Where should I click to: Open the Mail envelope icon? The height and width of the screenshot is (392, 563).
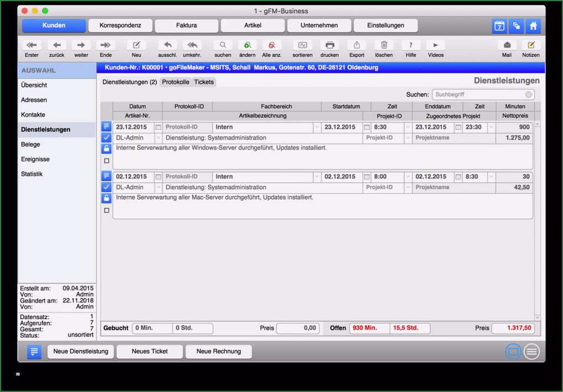tap(507, 45)
